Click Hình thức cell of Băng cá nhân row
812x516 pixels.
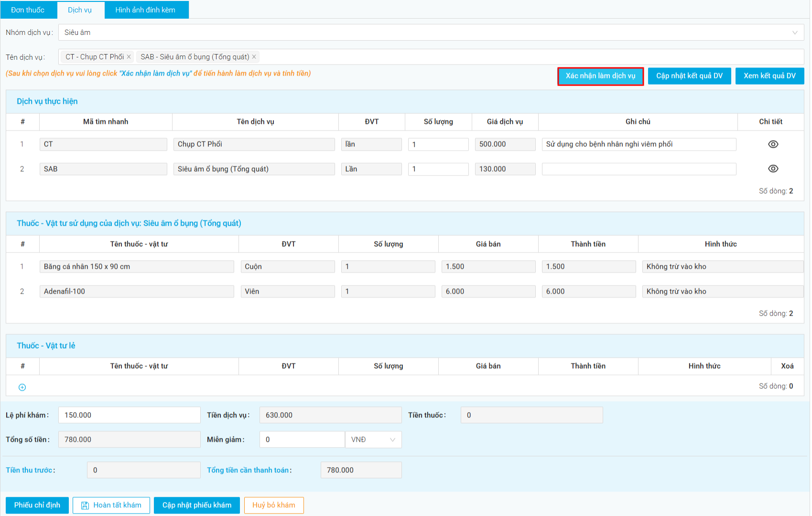(723, 267)
